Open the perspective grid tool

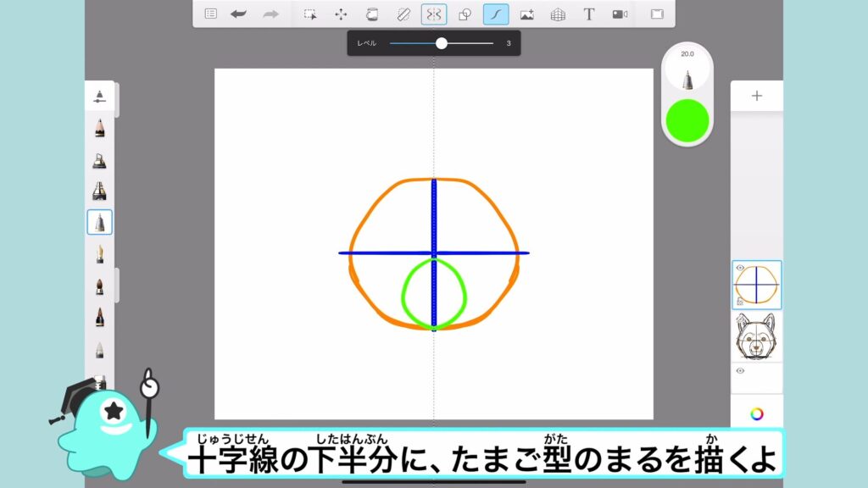(x=558, y=14)
